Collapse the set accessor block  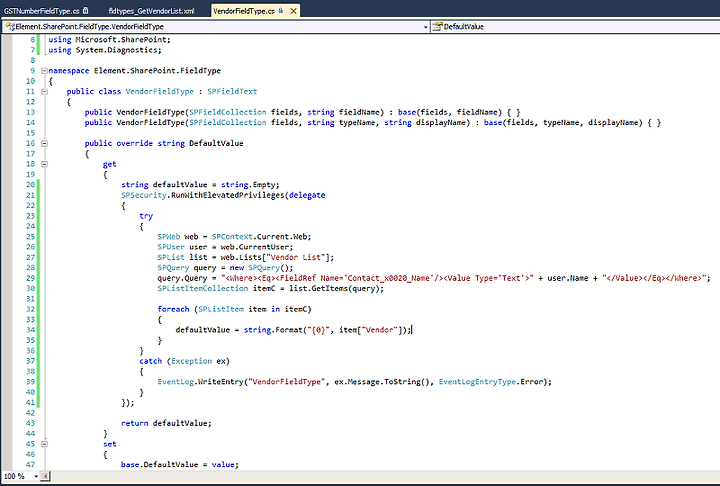pos(44,444)
